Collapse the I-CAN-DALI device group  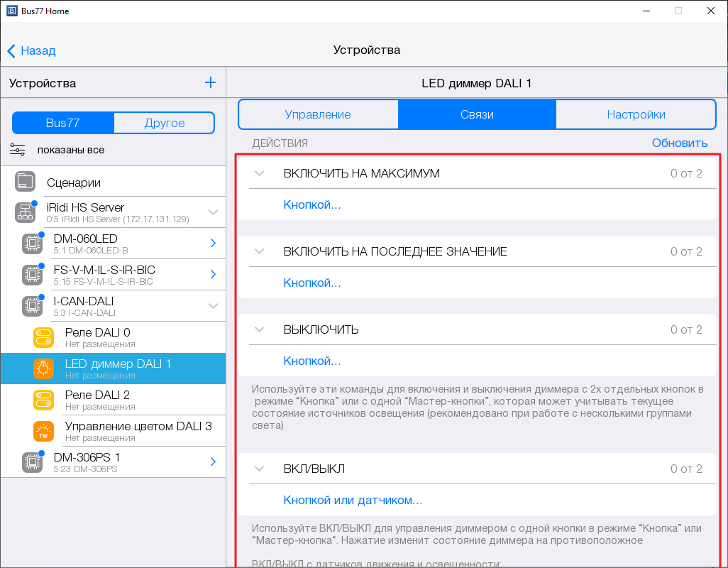pyautogui.click(x=213, y=306)
